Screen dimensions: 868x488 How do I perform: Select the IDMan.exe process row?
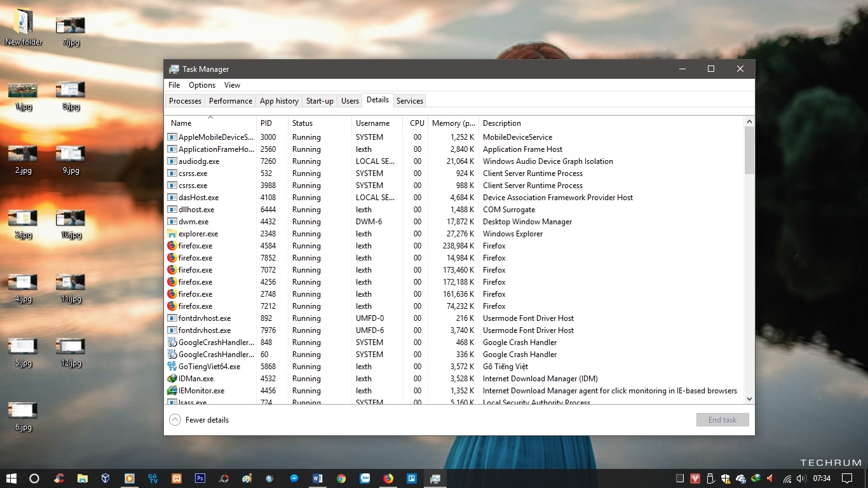coord(196,379)
